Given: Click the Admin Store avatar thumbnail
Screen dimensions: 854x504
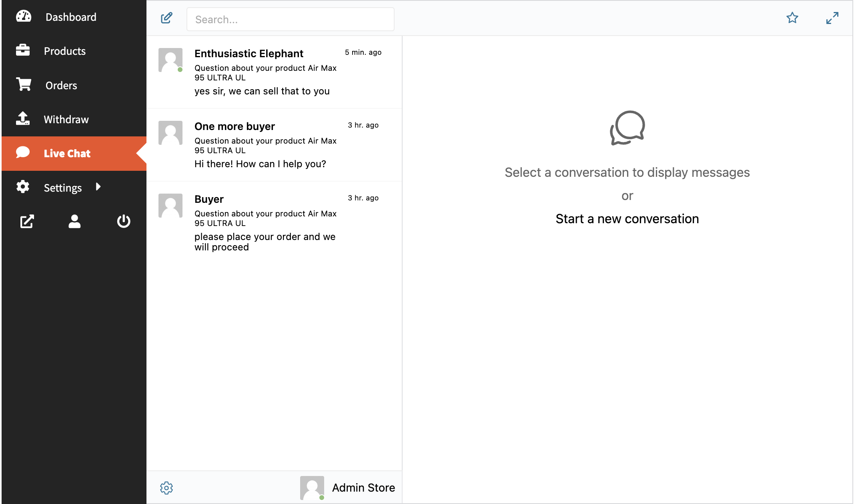Looking at the screenshot, I should tap(312, 488).
